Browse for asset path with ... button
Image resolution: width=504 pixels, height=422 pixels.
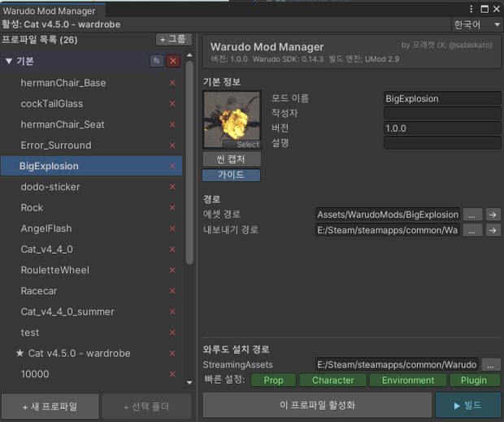click(472, 215)
